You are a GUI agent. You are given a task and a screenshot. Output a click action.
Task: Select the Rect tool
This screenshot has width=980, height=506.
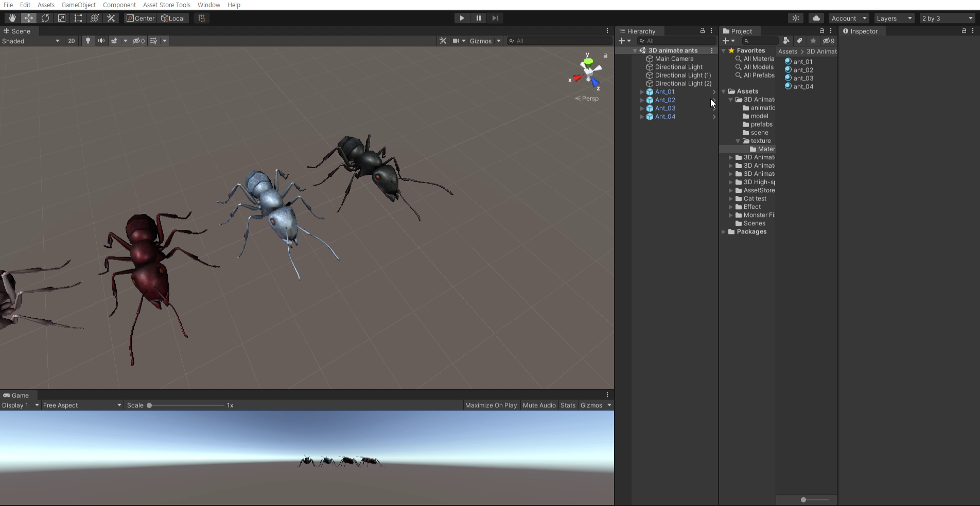(x=78, y=18)
